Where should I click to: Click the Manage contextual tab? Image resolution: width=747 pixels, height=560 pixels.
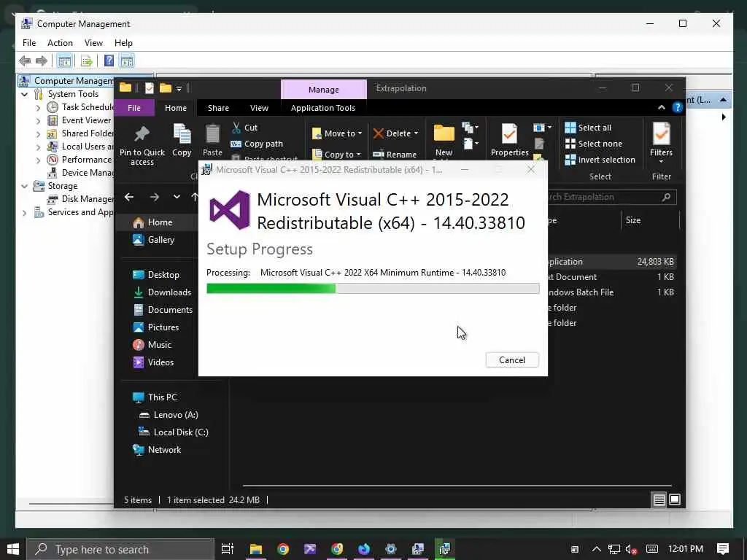point(323,90)
